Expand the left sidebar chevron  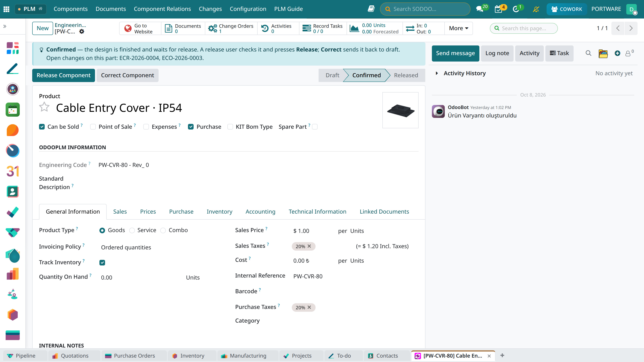(5, 26)
